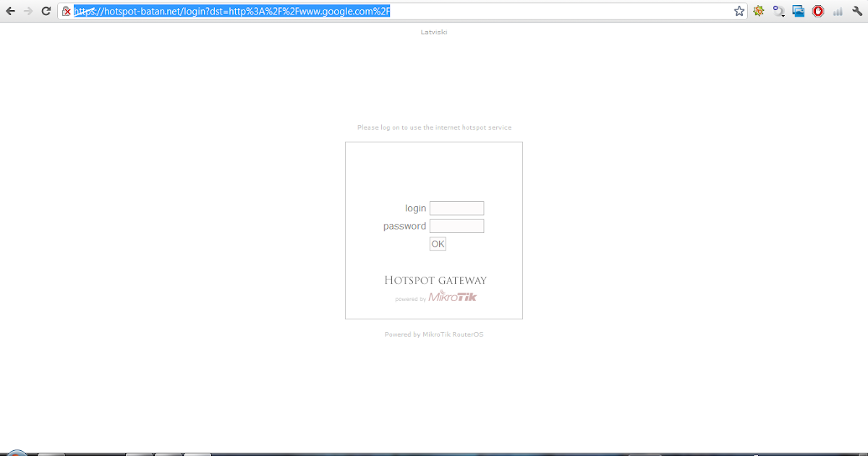Reload the current hotspot page
The height and width of the screenshot is (456, 868).
click(x=46, y=11)
